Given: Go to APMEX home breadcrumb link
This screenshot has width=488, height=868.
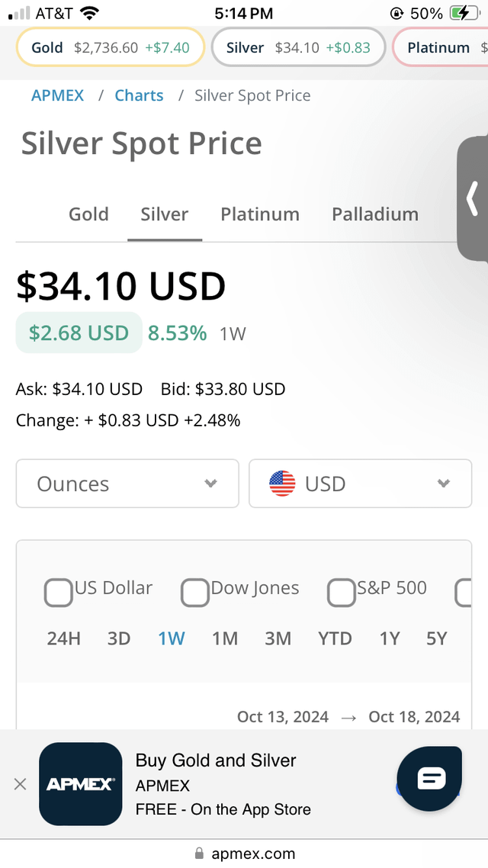Looking at the screenshot, I should pos(59,95).
